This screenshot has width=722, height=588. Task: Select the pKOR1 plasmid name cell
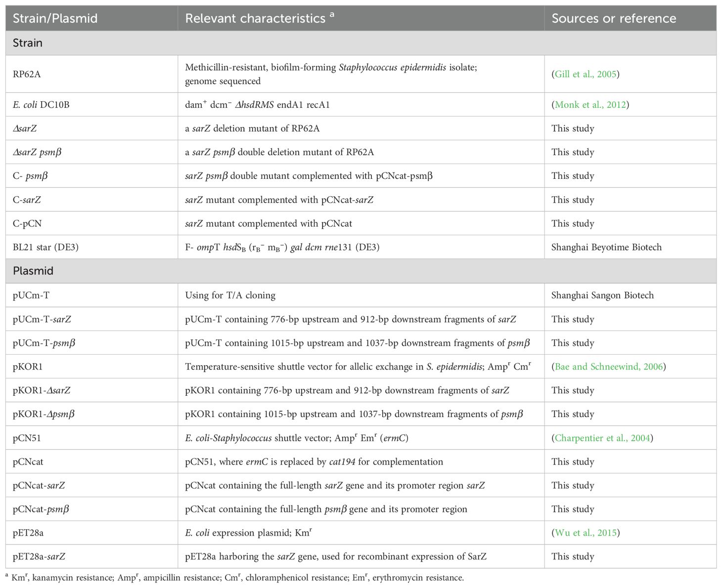(91, 367)
